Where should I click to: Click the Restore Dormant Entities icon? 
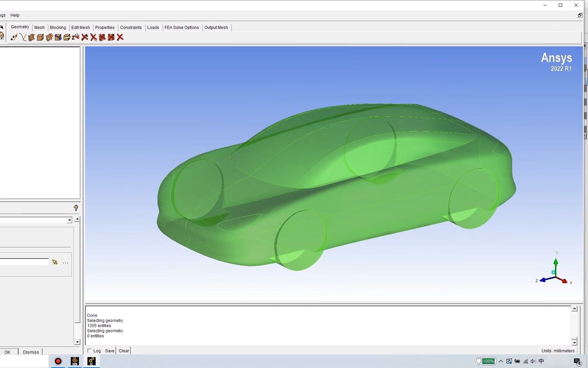pos(76,37)
